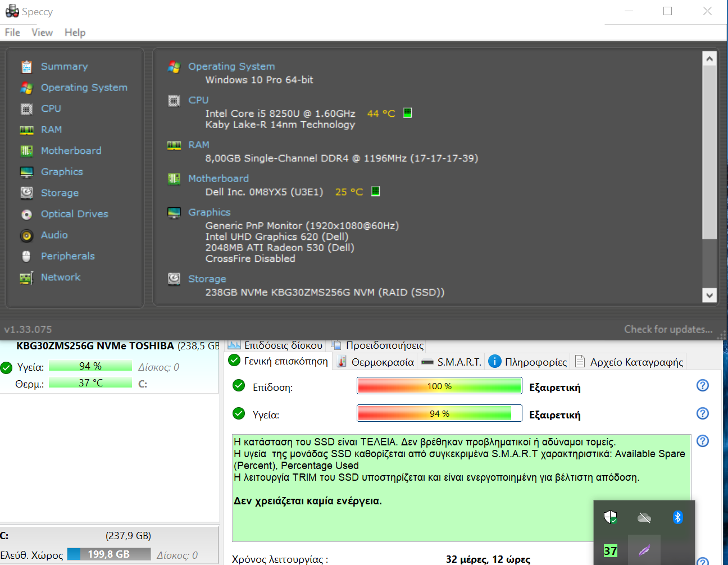Screen dimensions: 728x565
Task: Click the Graphics icon in main panel
Action: pyautogui.click(x=174, y=212)
